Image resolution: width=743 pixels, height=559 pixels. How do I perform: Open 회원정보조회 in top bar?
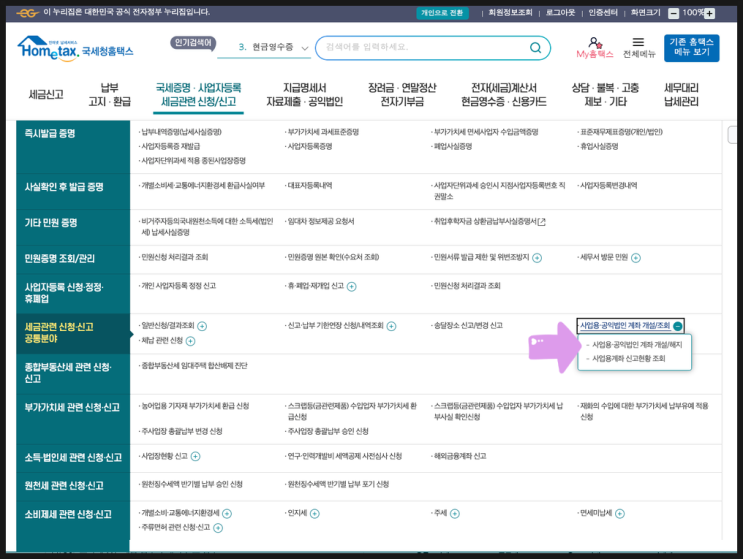pos(510,13)
